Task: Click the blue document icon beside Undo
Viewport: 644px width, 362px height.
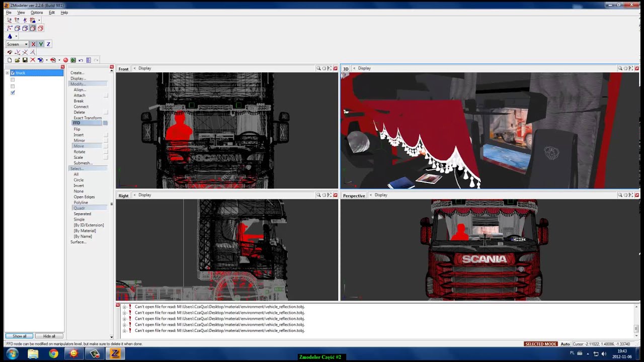Action: 89,60
